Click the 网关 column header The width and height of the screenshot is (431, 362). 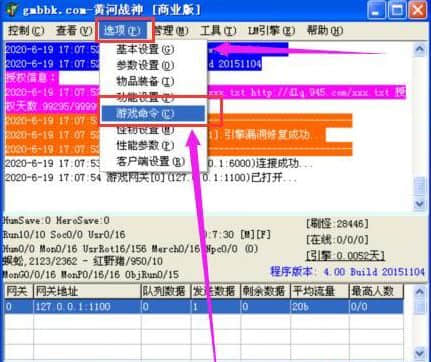coord(18,291)
